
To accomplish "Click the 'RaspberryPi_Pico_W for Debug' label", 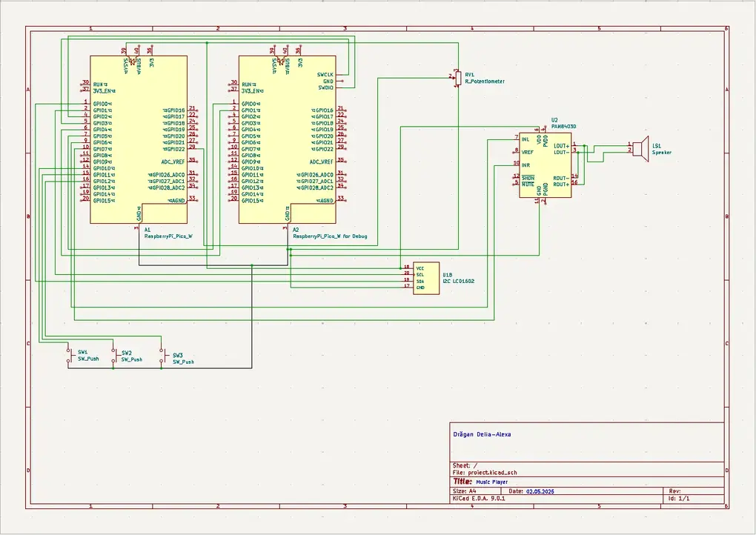I will (x=330, y=236).
